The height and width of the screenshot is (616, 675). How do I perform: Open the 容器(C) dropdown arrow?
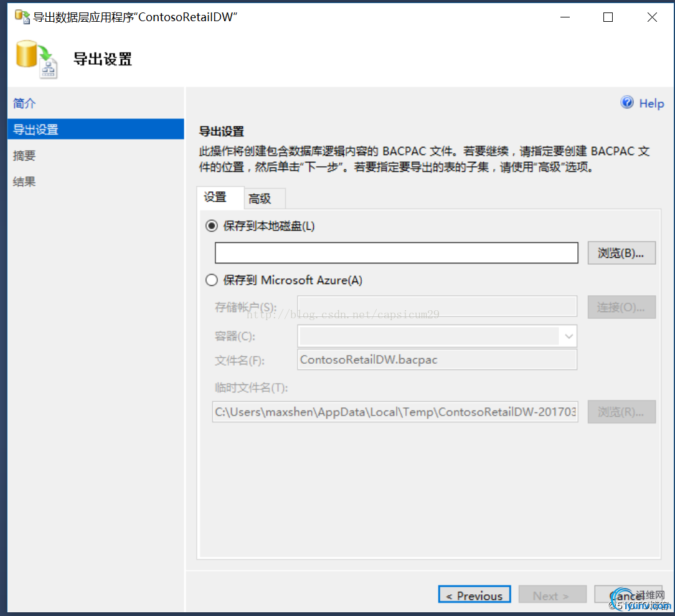click(569, 336)
